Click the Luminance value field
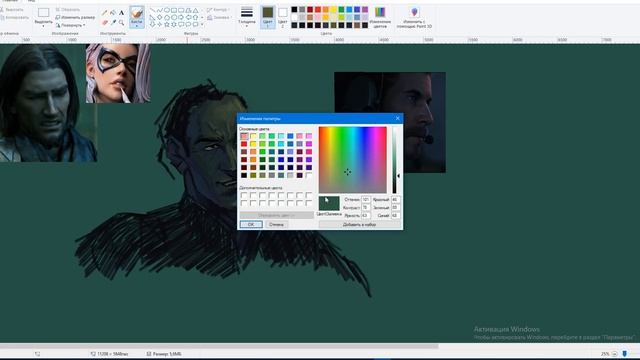This screenshot has width=640, height=360. 366,215
